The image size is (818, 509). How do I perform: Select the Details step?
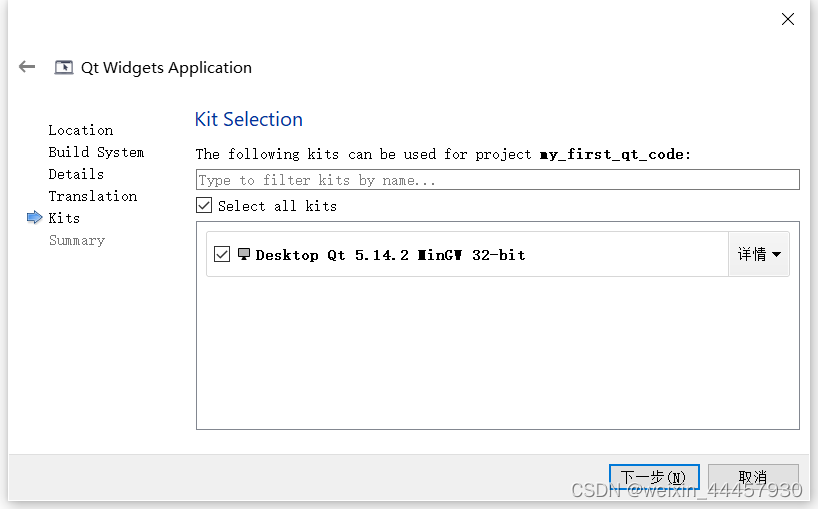(76, 174)
